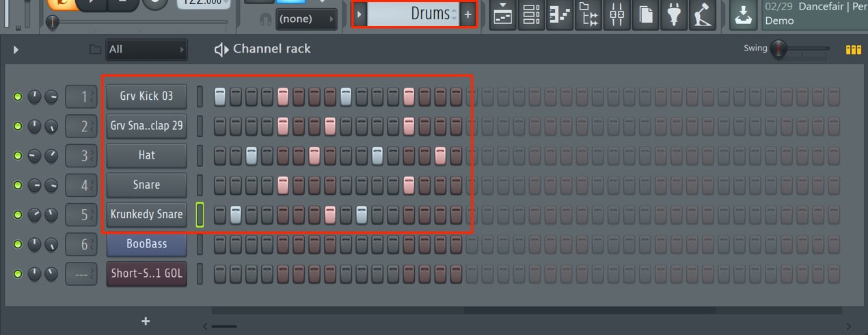Open the (none) snap dropdown

(x=306, y=19)
